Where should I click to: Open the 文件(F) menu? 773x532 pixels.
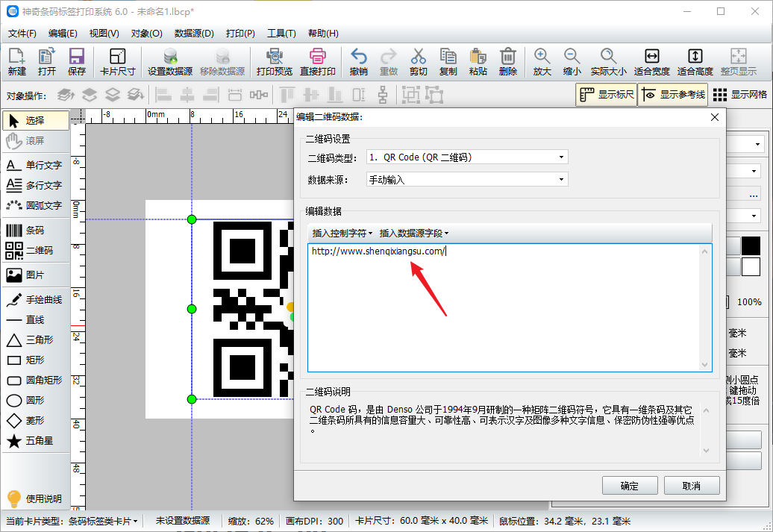(x=22, y=34)
